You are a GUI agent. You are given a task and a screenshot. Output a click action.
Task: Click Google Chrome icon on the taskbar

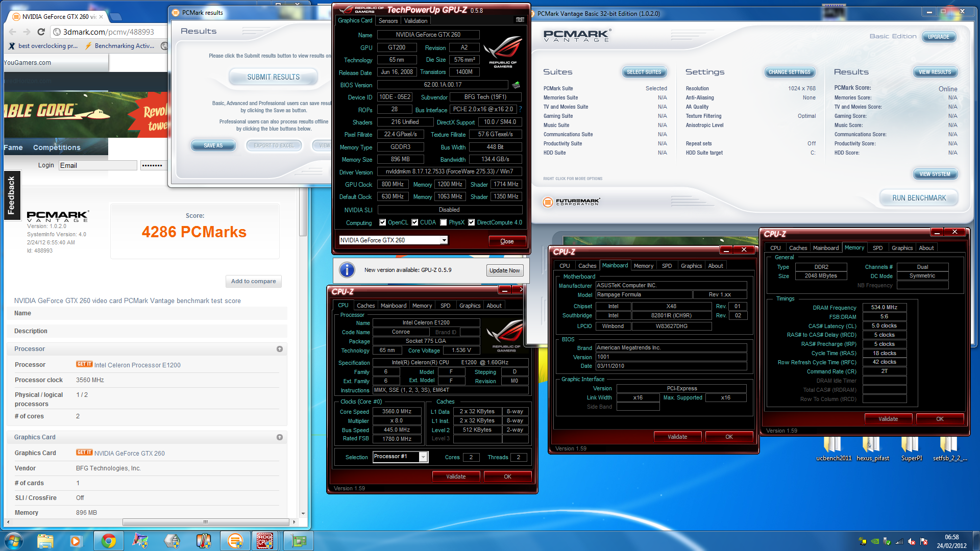(108, 541)
